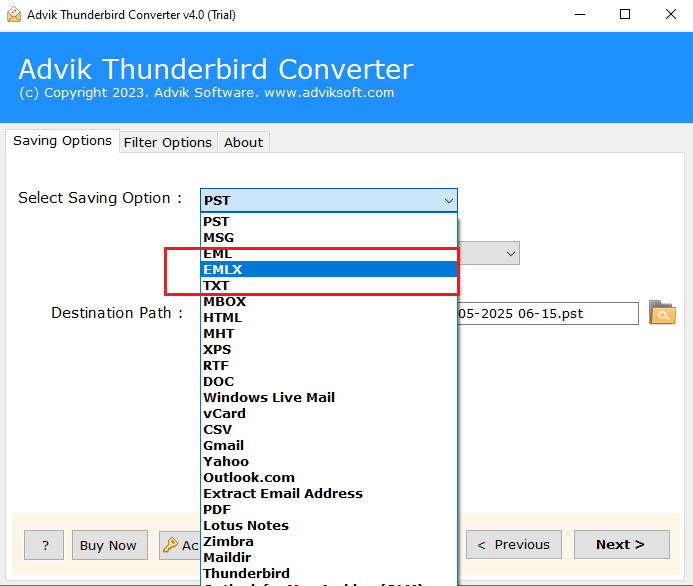Viewport: 693px width, 586px height.
Task: Select DOC format option
Action: (x=329, y=381)
